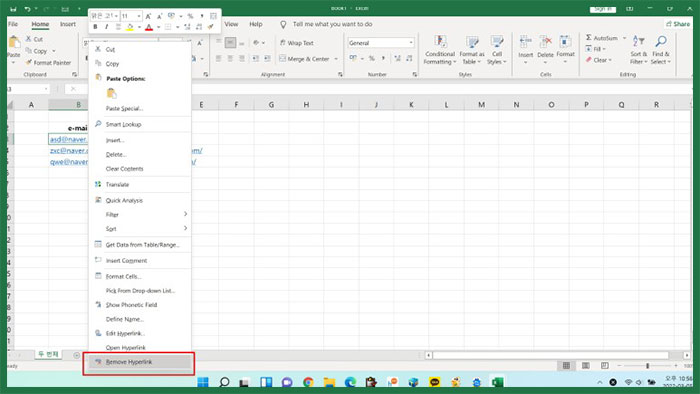Choose Copy from the context menu
The height and width of the screenshot is (394, 700).
click(140, 64)
